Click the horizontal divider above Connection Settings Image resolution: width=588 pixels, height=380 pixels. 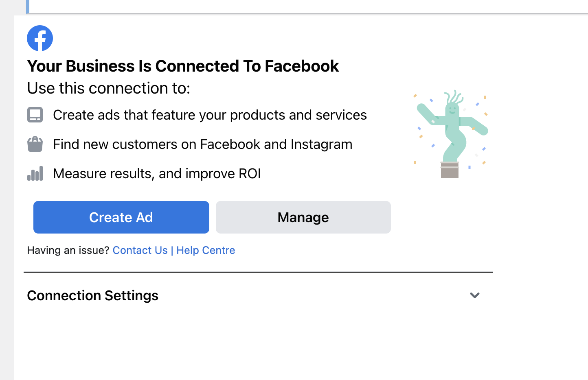258,272
